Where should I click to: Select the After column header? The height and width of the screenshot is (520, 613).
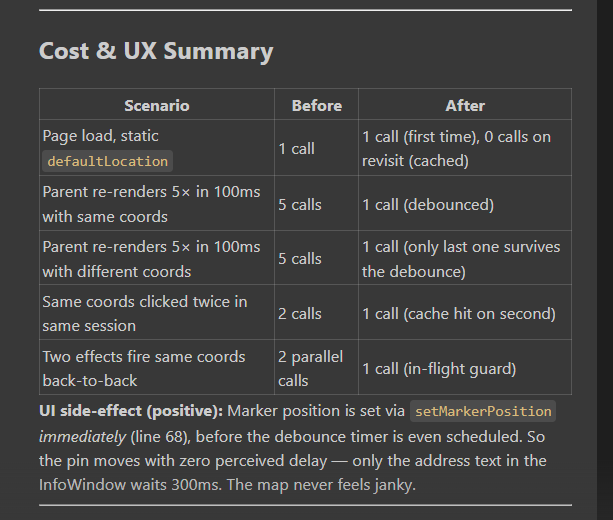coord(465,106)
